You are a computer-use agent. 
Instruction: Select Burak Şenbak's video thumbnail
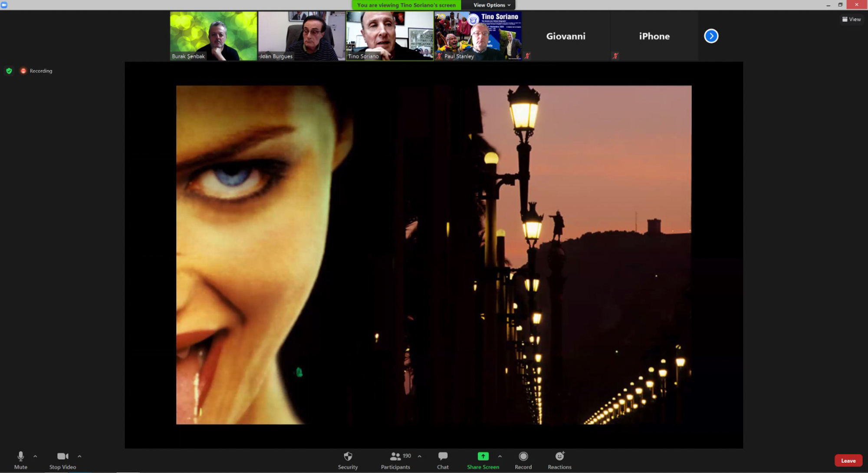[213, 36]
